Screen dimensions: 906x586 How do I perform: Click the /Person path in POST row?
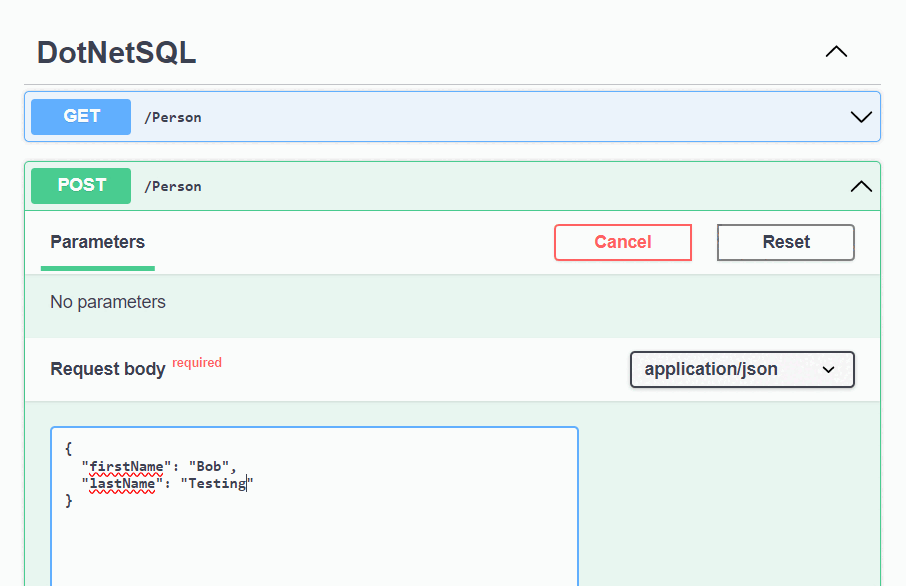(x=173, y=186)
